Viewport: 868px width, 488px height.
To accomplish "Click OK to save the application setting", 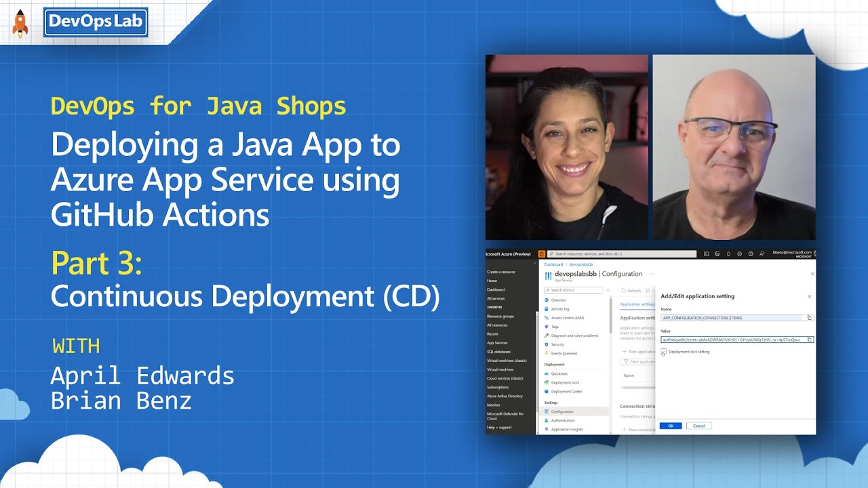I will click(x=671, y=426).
